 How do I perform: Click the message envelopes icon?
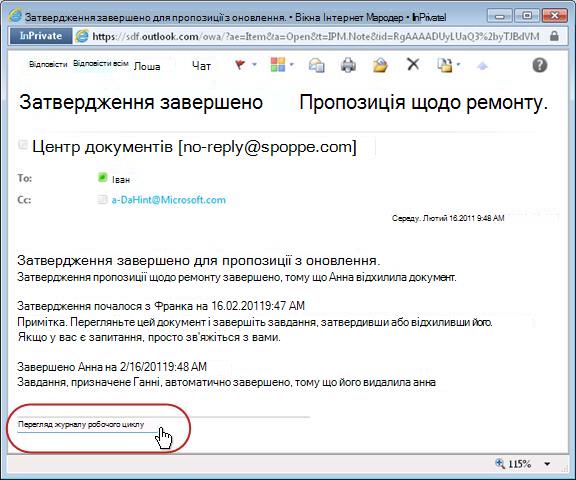pos(316,65)
